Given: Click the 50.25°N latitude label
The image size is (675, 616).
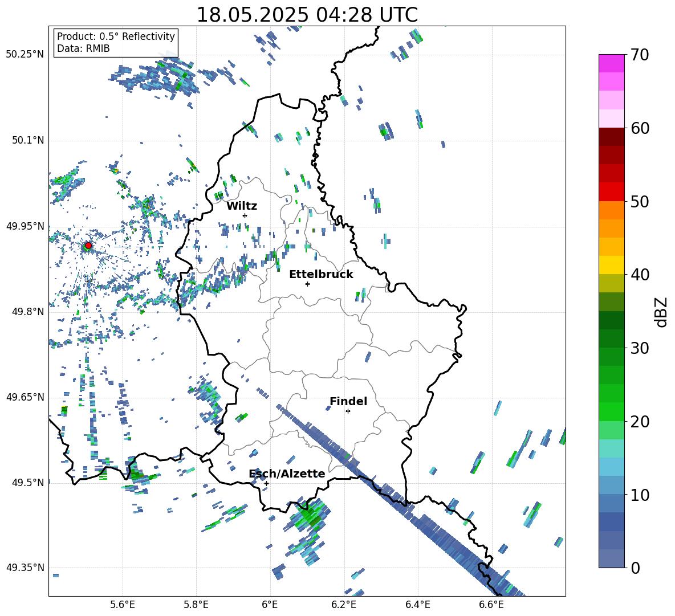Looking at the screenshot, I should [25, 55].
